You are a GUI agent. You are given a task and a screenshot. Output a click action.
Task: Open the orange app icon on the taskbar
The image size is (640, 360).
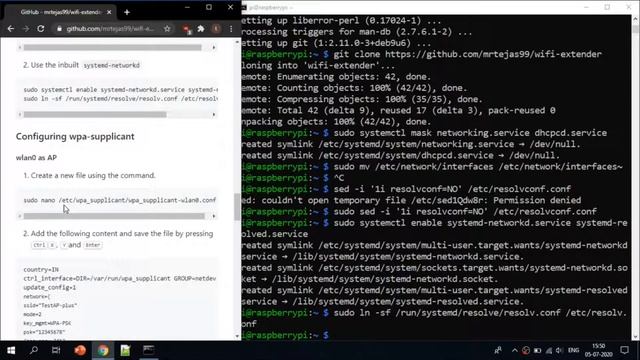click(x=80, y=350)
